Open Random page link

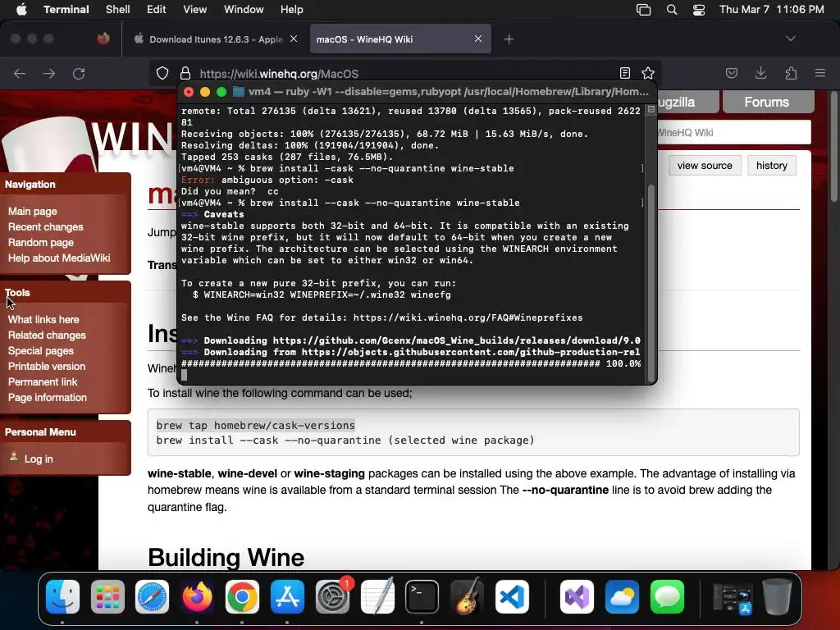click(x=41, y=242)
